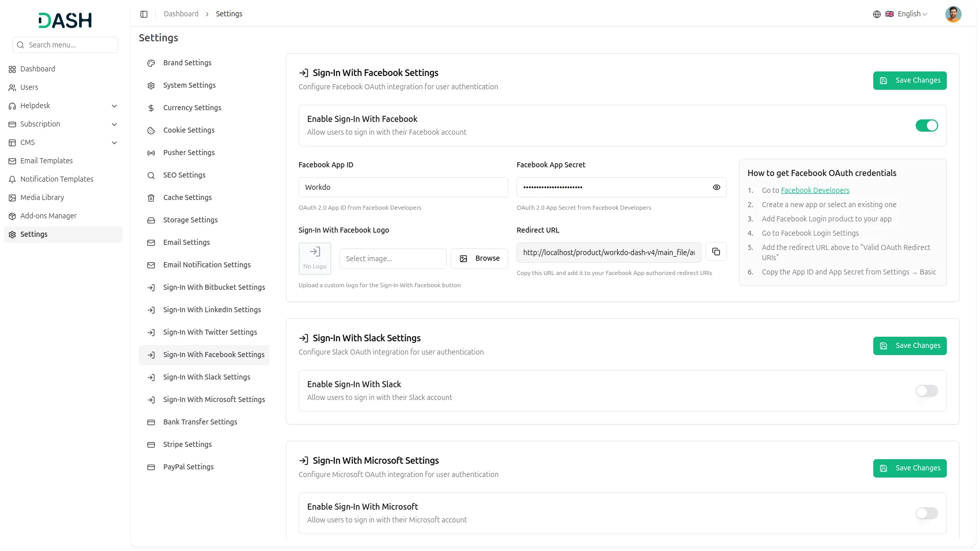Expand the Helpdesk menu chevron

[114, 106]
